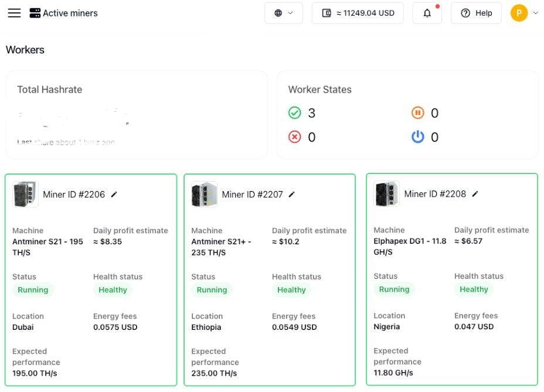Click the Healthy badge on Nigeria miner
Screen dimensions: 544x392
tap(474, 289)
